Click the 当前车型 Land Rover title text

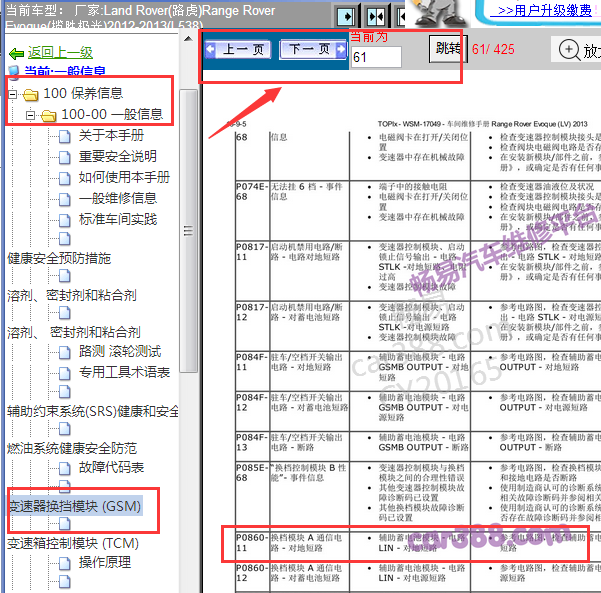pos(141,17)
